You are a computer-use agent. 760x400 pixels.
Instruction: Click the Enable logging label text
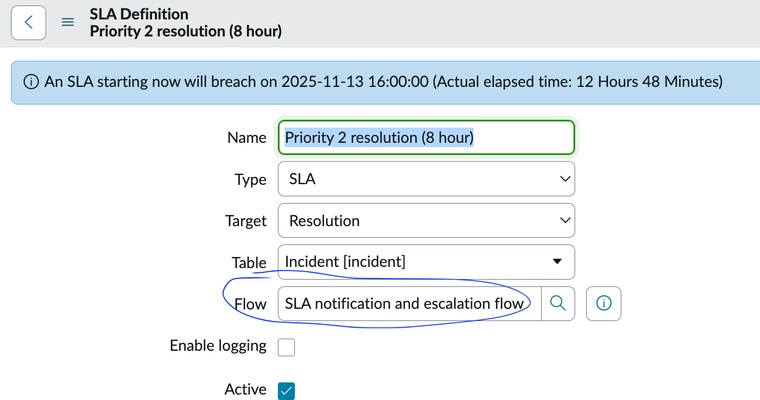tap(218, 346)
